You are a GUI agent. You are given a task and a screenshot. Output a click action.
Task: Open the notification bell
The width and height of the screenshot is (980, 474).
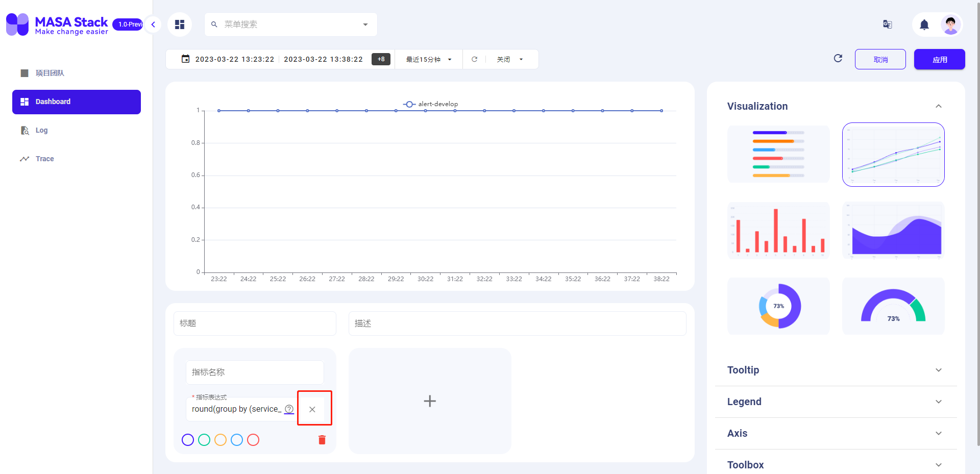click(x=924, y=24)
